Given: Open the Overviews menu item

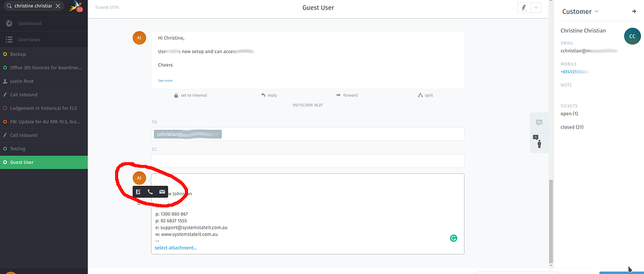Looking at the screenshot, I should point(43,40).
